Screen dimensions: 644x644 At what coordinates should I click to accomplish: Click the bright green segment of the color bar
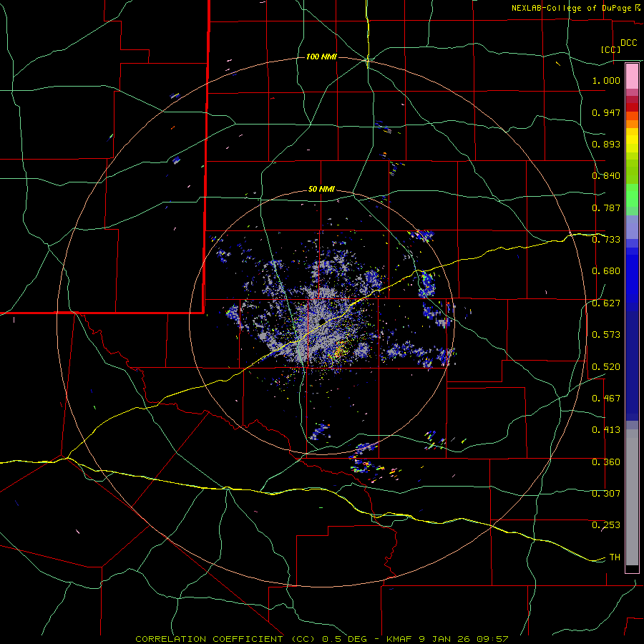[x=632, y=195]
